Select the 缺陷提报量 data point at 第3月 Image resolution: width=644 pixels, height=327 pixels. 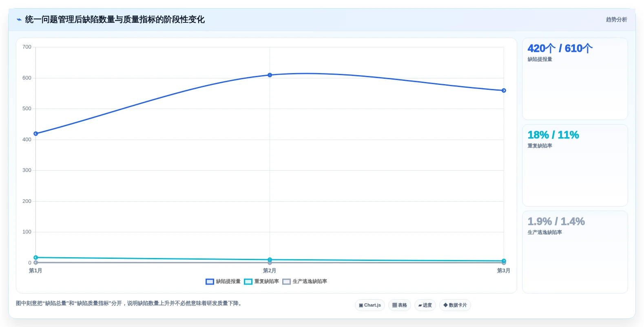[x=504, y=91]
